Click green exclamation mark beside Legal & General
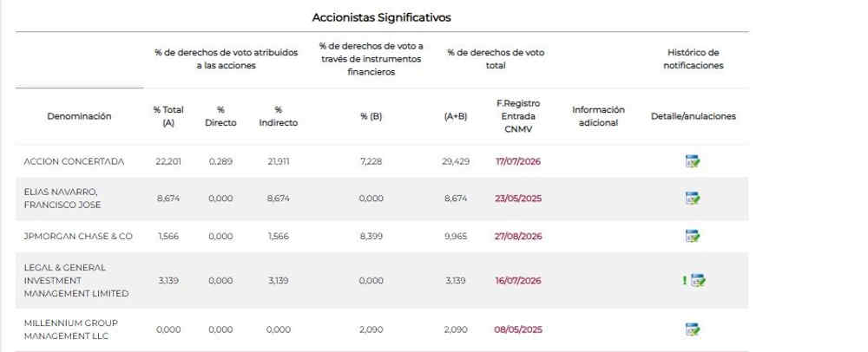Screen dimensions: 868x352 (685, 281)
